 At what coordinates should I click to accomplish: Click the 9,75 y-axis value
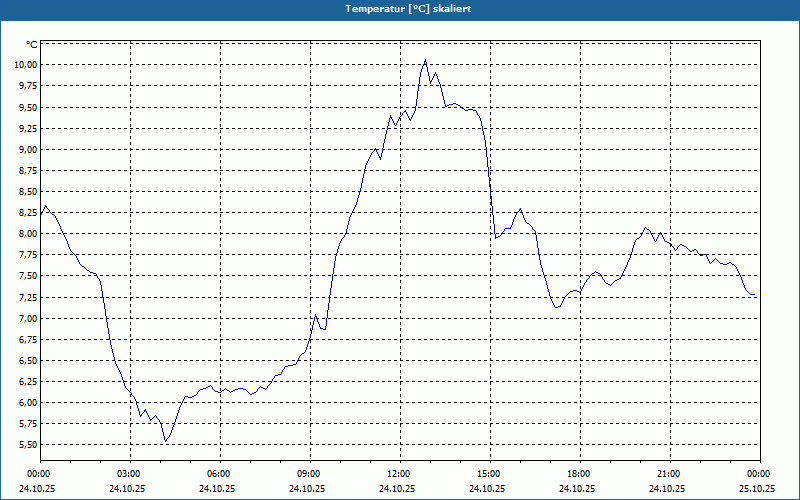click(x=28, y=86)
